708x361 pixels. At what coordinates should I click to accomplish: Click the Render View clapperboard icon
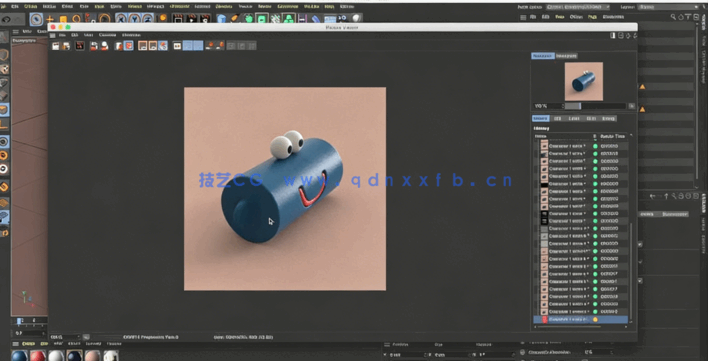click(178, 19)
